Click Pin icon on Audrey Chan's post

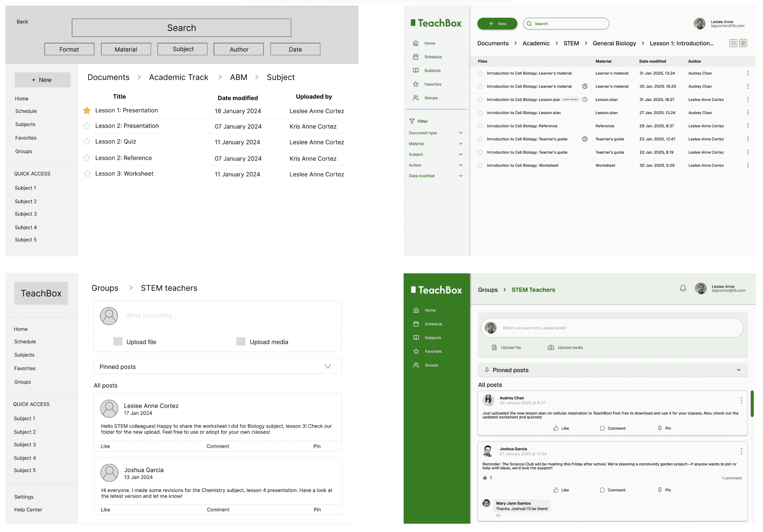tap(660, 428)
